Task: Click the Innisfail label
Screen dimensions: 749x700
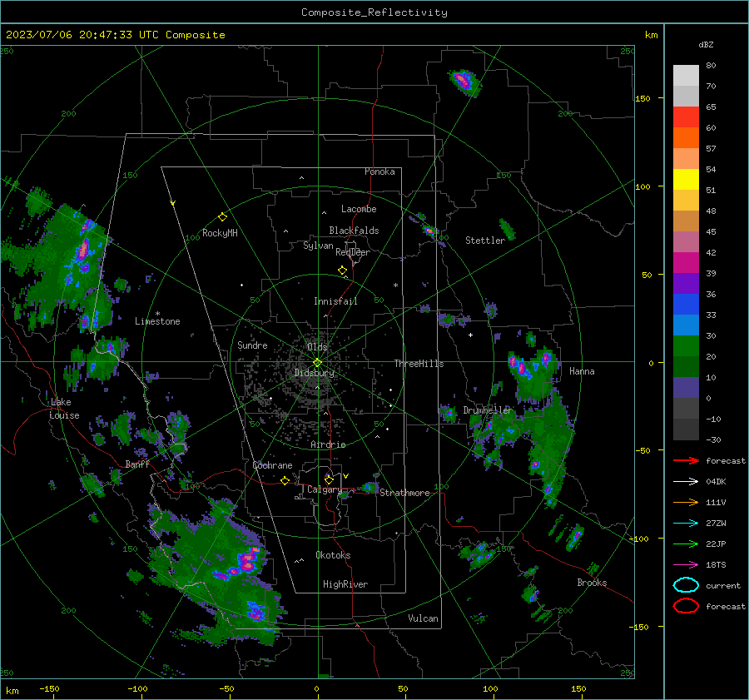Action: (335, 301)
